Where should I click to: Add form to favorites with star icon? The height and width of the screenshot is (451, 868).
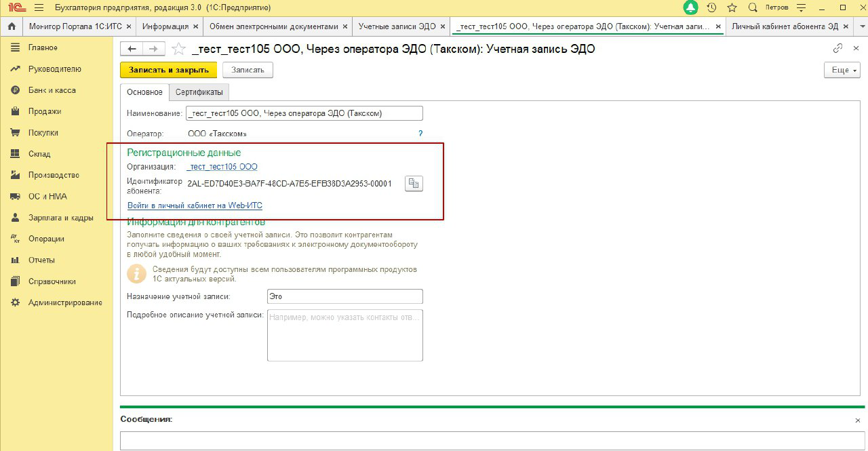pos(178,49)
